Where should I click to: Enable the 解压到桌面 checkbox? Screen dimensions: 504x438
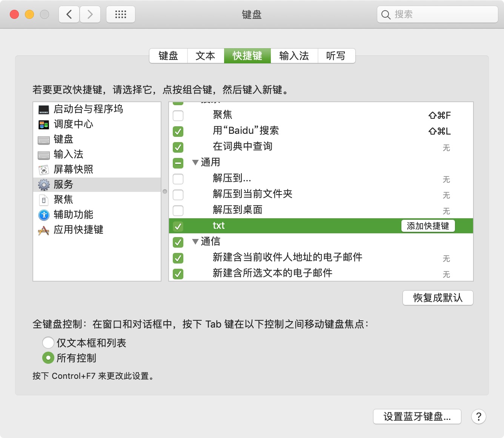point(178,210)
